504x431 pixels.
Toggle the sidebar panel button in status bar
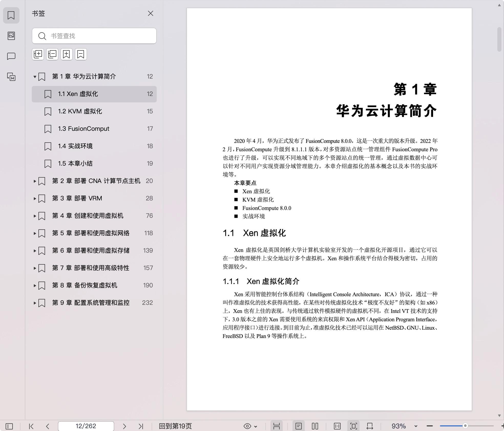pos(9,426)
